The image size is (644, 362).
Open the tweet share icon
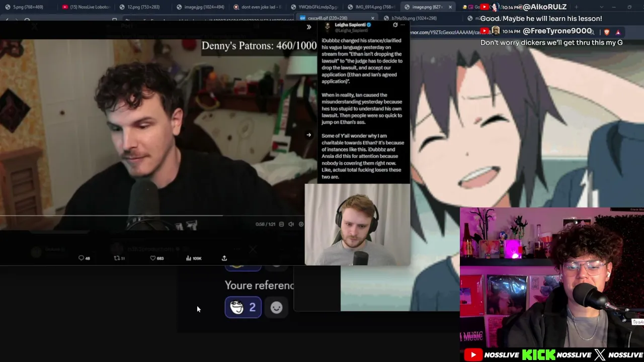click(224, 258)
